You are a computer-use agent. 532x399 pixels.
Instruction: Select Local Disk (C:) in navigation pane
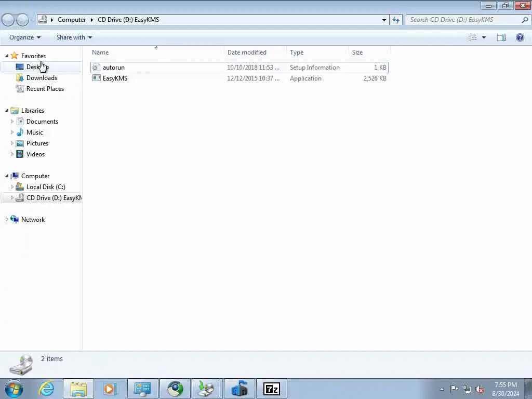pos(46,187)
